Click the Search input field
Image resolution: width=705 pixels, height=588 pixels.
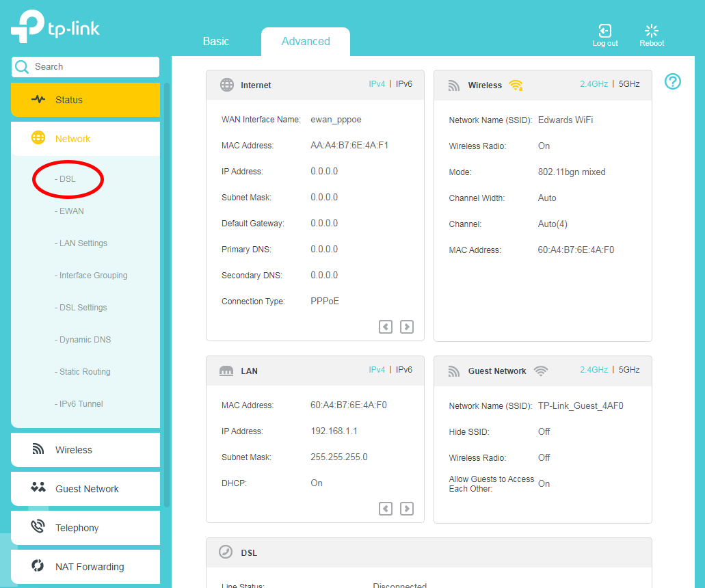(x=85, y=66)
